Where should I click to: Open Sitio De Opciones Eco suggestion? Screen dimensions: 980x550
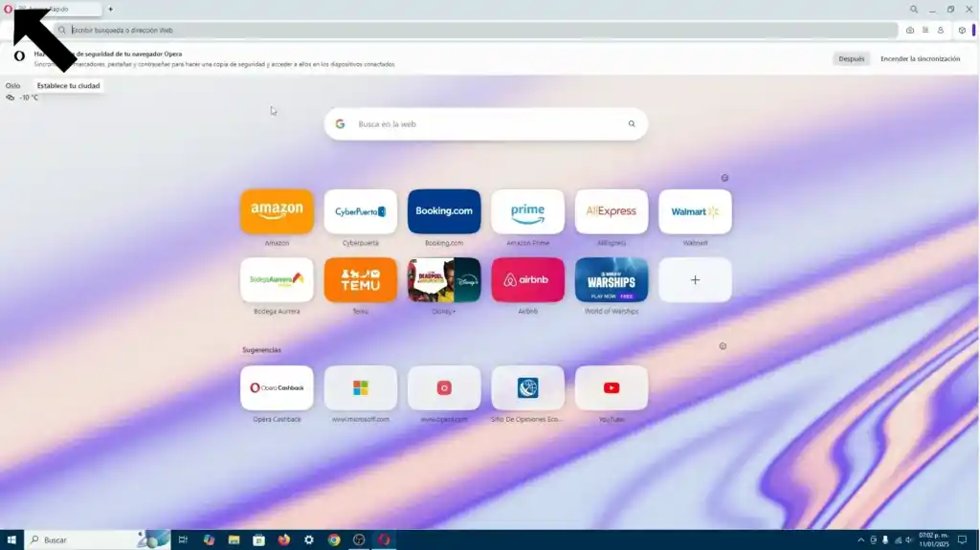[x=528, y=388]
